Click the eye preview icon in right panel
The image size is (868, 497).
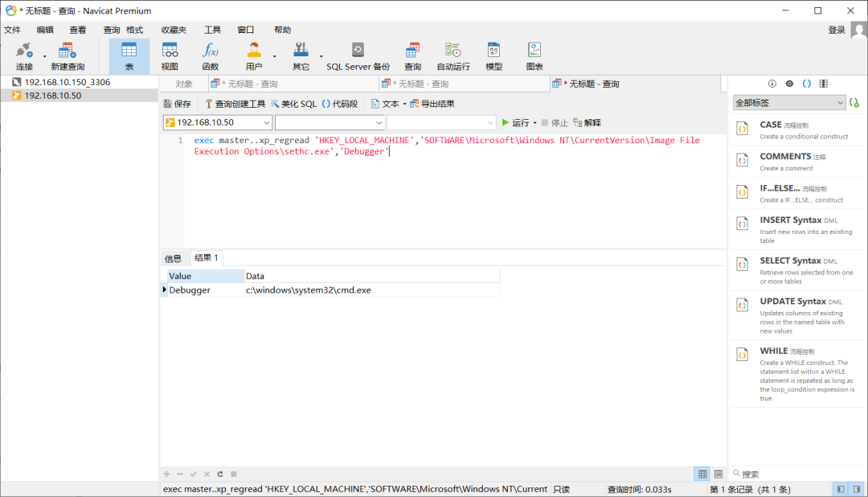[789, 84]
